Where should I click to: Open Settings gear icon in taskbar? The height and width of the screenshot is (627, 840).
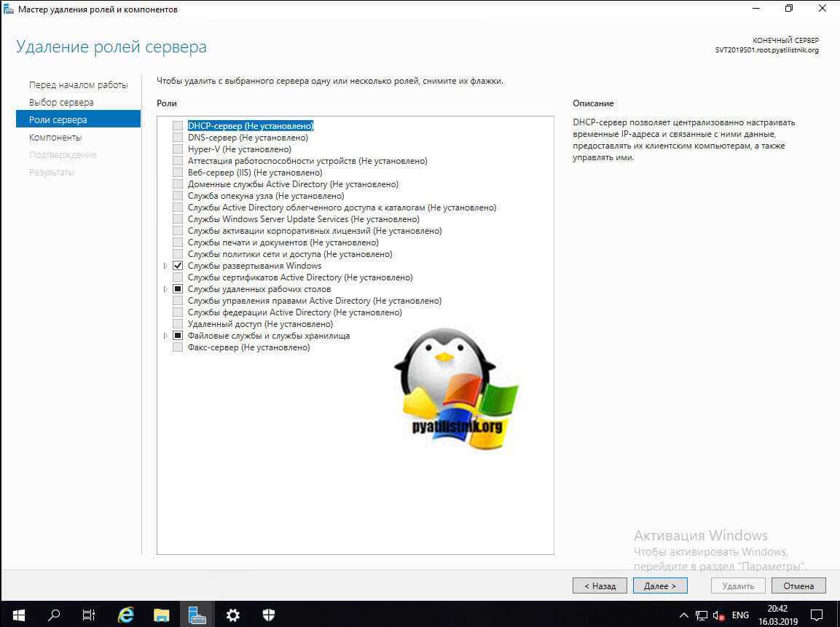[x=233, y=615]
